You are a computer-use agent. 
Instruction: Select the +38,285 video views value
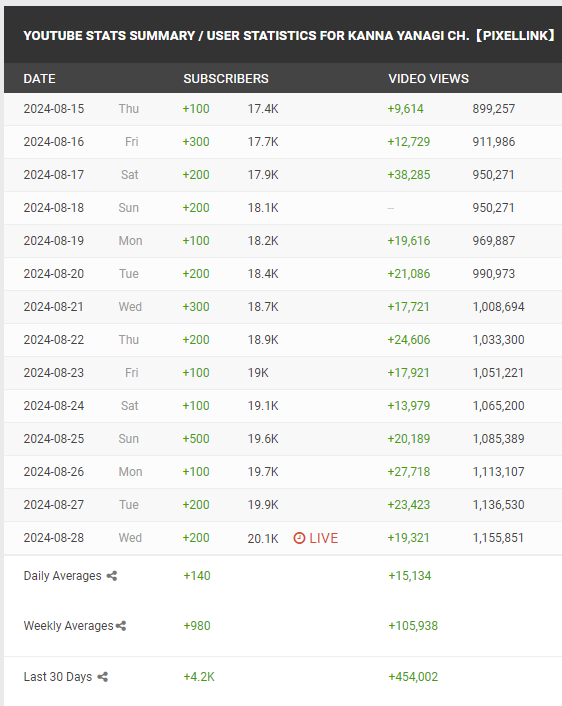coord(409,175)
